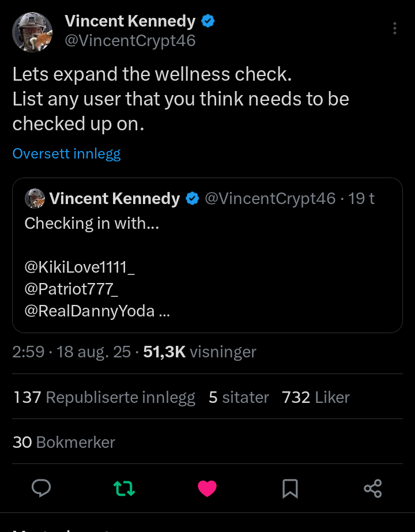The height and width of the screenshot is (532, 415).
Task: Click the Vincent Kennedy author name in the header
Action: click(130, 21)
